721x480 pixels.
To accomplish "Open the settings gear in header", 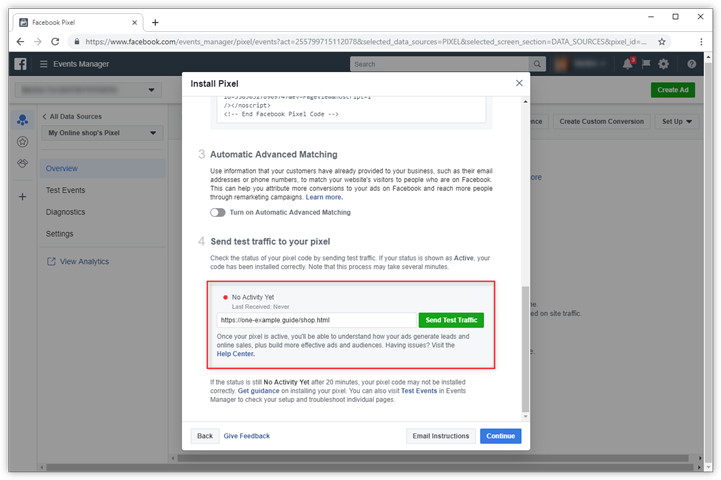I will (x=663, y=64).
